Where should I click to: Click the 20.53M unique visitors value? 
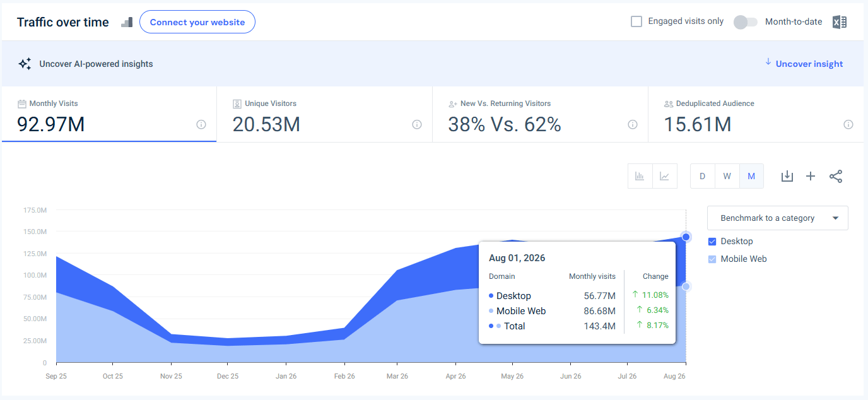(266, 124)
